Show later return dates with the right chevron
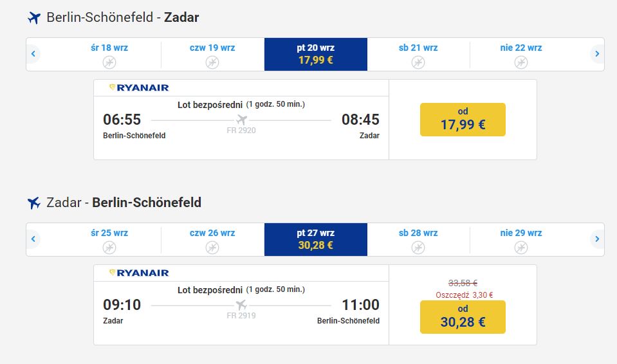Image resolution: width=617 pixels, height=364 pixels. tap(597, 239)
